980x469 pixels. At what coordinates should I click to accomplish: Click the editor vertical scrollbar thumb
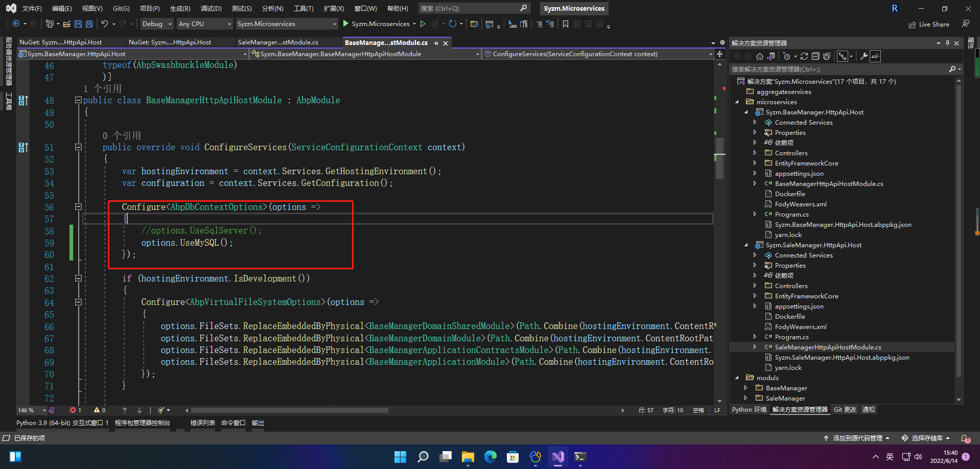point(719,158)
